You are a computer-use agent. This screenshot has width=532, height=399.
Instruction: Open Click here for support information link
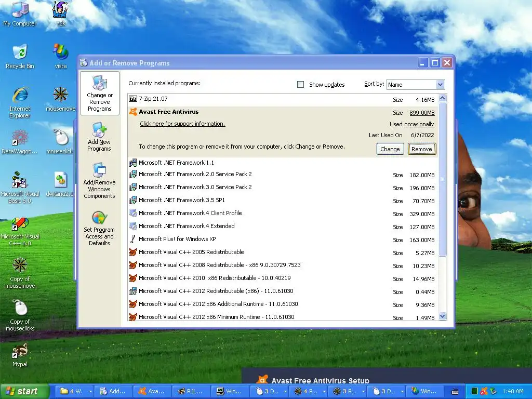(182, 124)
